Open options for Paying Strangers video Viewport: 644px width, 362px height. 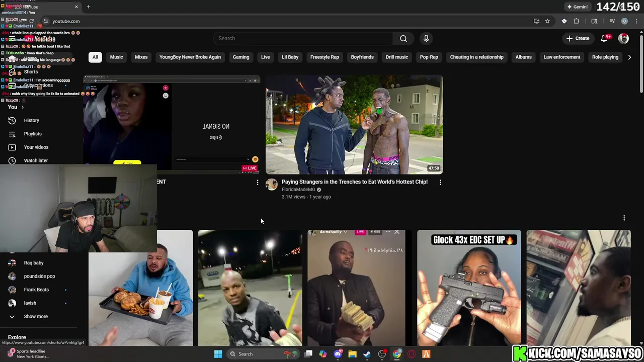pyautogui.click(x=440, y=183)
